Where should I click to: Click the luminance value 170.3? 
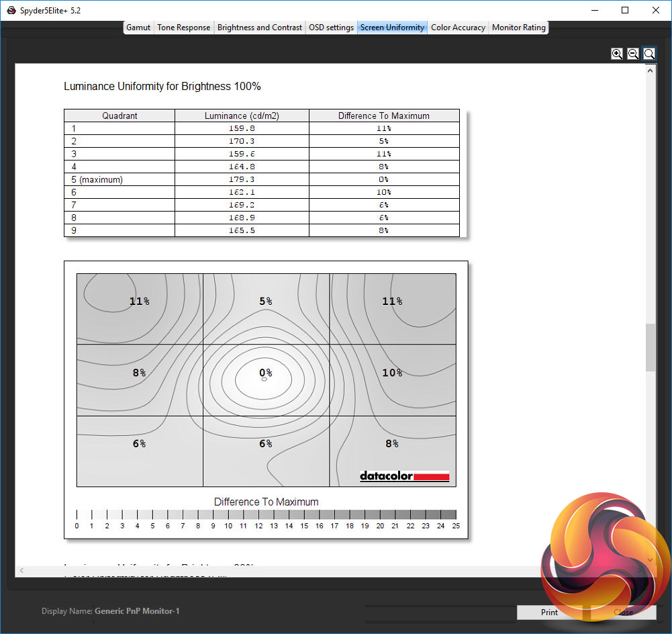click(242, 141)
